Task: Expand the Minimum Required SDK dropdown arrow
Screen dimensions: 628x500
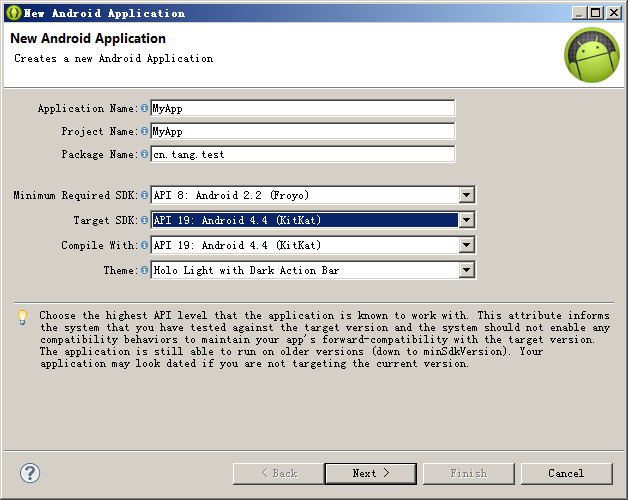Action: [466, 195]
